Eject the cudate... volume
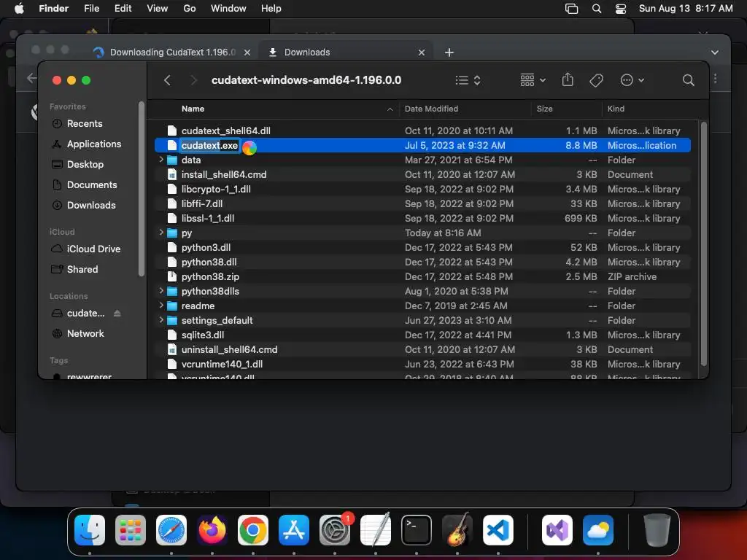Image resolution: width=747 pixels, height=560 pixels. 117,314
